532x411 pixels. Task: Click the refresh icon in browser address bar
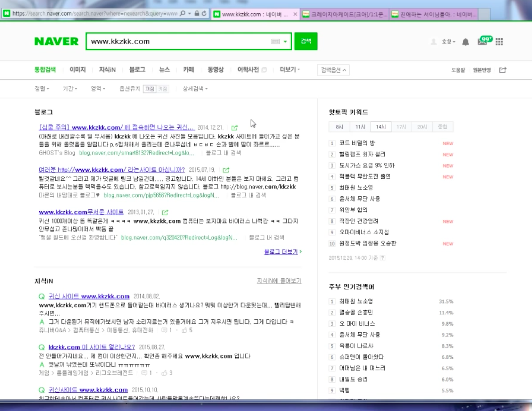point(204,14)
